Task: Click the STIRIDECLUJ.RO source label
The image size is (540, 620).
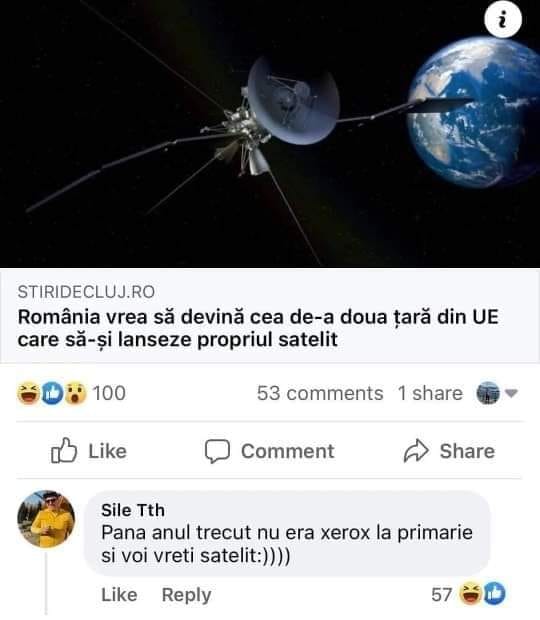Action: (x=86, y=292)
